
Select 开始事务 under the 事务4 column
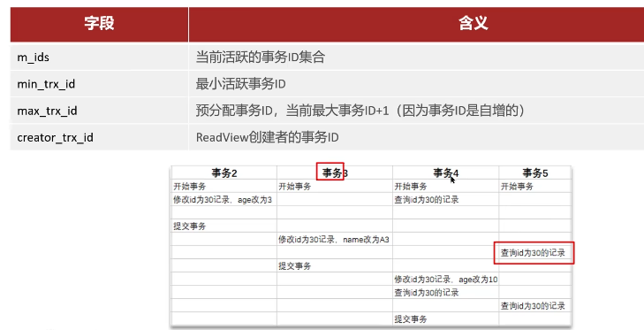[x=411, y=187]
